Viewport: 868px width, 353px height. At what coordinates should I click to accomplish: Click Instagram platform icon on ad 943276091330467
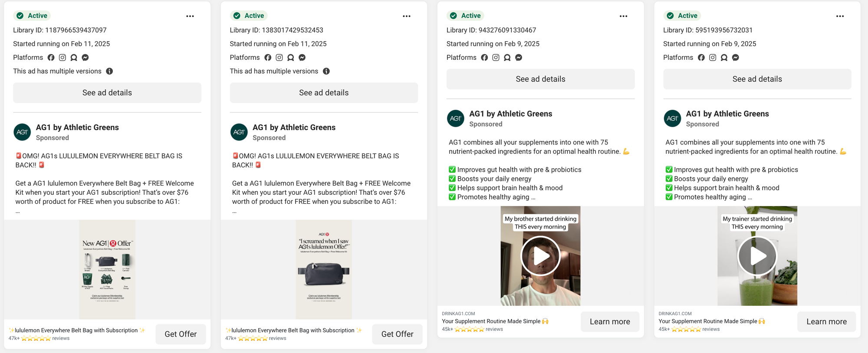click(496, 57)
